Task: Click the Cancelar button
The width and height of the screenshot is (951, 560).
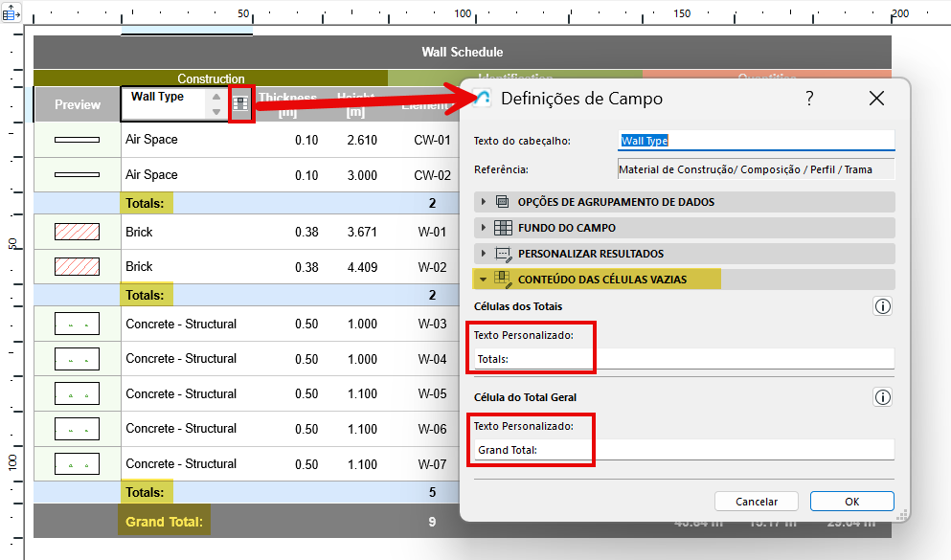Action: pos(757,502)
